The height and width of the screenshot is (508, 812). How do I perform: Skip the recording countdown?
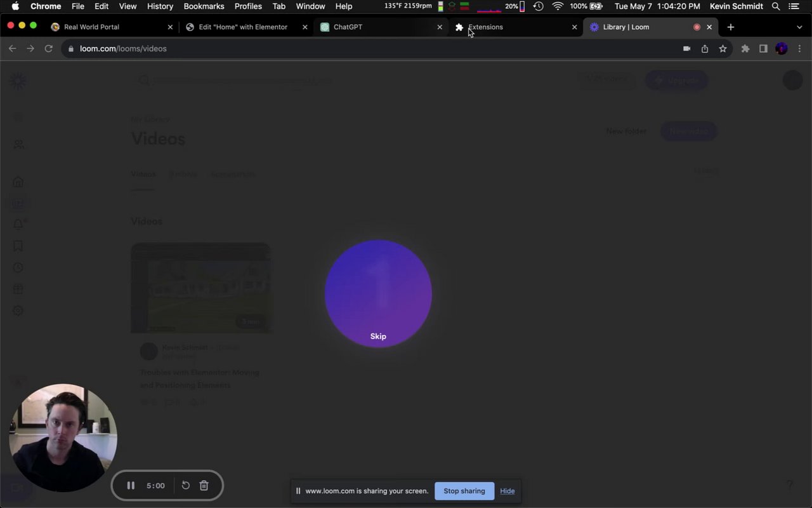(378, 337)
